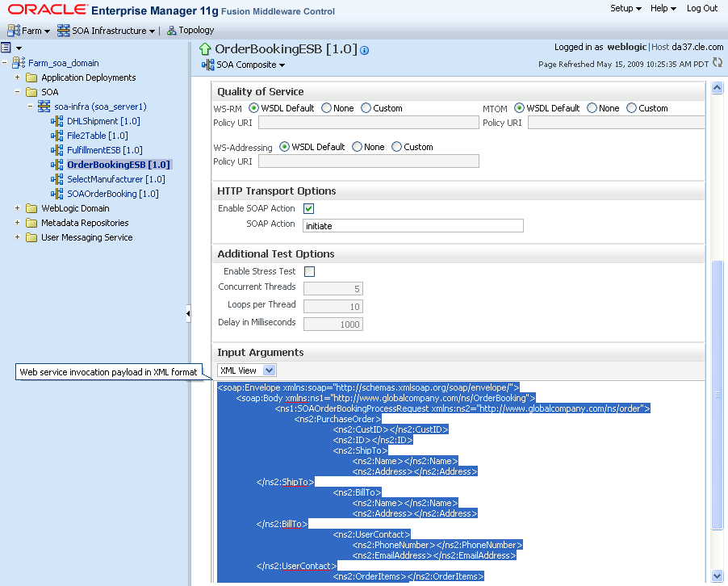Select WS-RM WSDL Default option
This screenshot has height=586, width=728.
pos(253,107)
